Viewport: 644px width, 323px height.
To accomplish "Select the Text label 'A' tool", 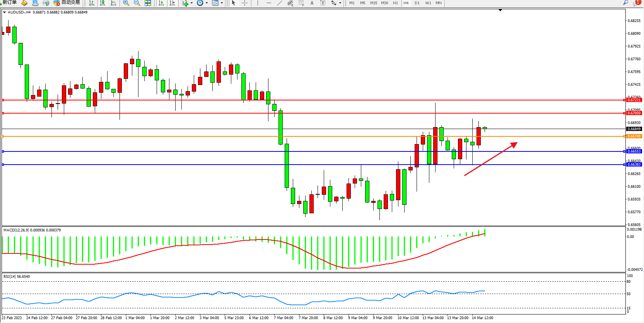I will 312,3.
